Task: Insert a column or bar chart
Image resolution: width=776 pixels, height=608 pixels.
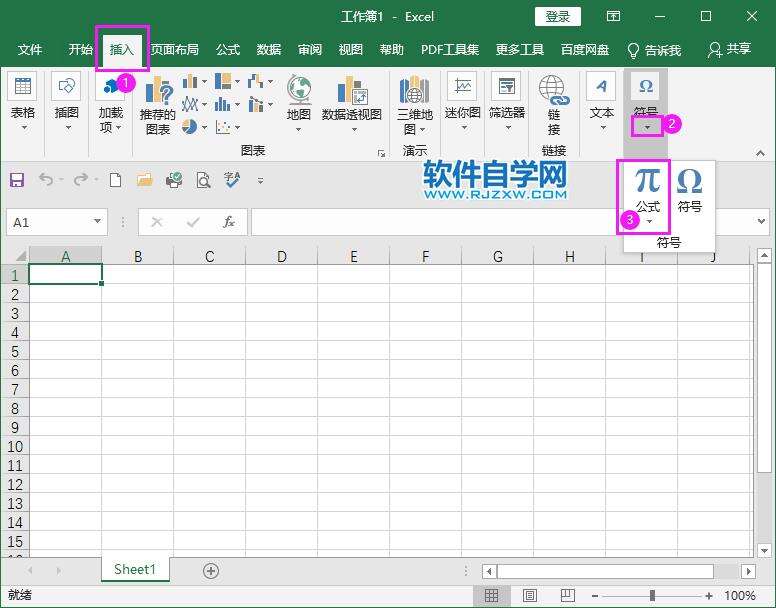Action: 194,82
